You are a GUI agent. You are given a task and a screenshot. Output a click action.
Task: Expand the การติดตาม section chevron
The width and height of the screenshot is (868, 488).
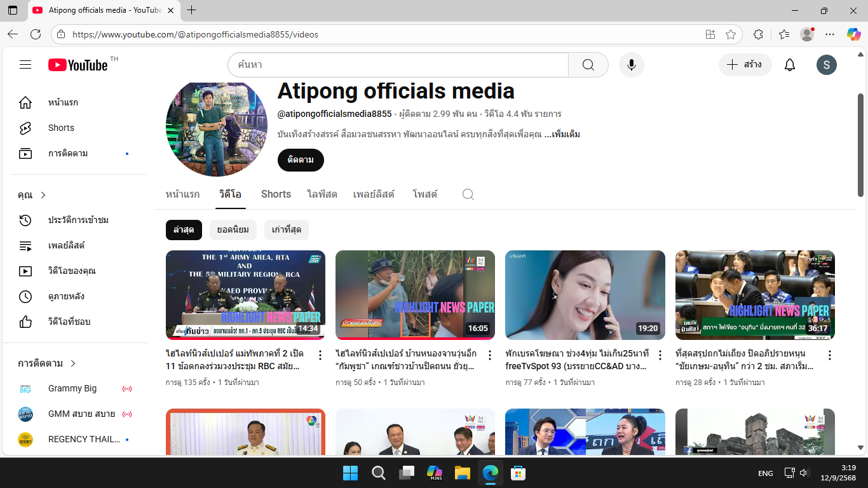72,363
